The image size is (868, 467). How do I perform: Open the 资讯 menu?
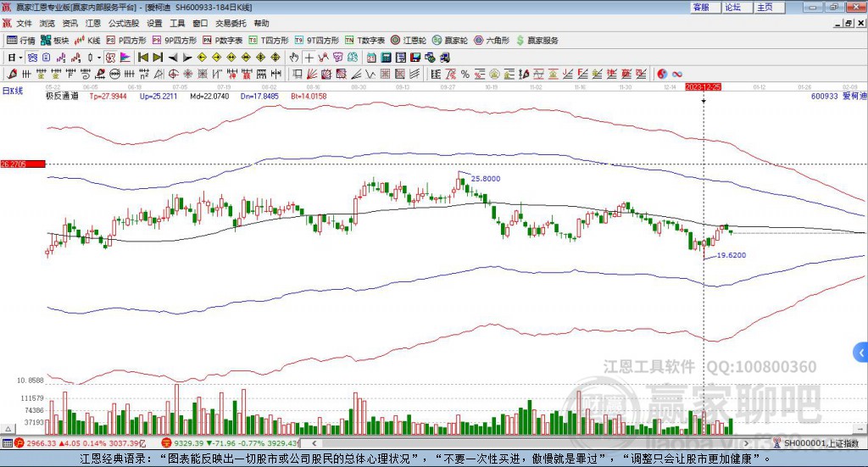tap(70, 23)
